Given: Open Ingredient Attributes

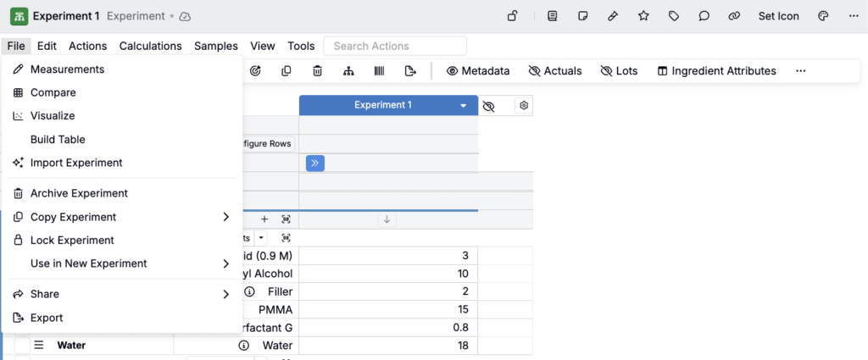Looking at the screenshot, I should pyautogui.click(x=716, y=71).
